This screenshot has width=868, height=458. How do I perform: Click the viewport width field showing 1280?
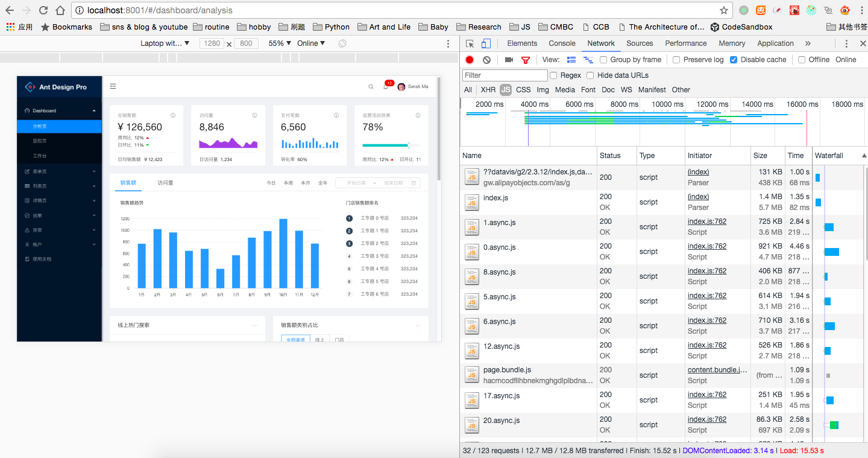coord(212,43)
